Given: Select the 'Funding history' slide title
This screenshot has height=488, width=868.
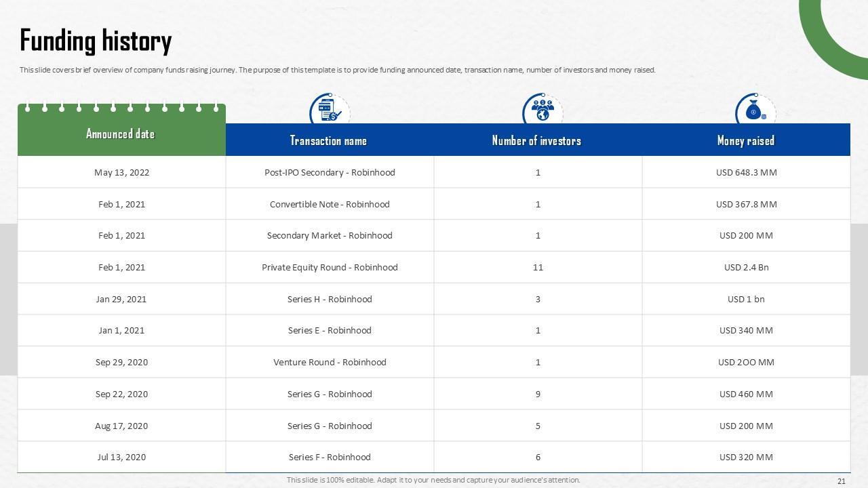Looking at the screenshot, I should pos(96,41).
